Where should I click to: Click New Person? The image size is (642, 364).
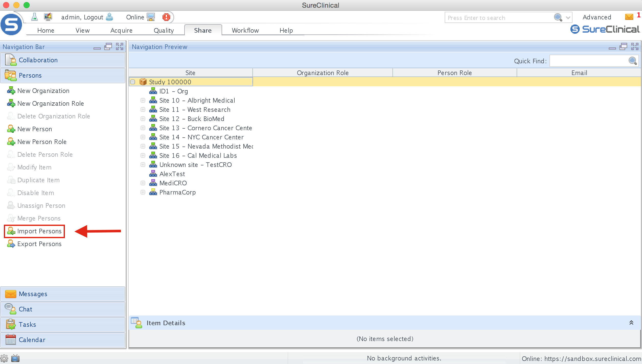[x=30, y=129]
